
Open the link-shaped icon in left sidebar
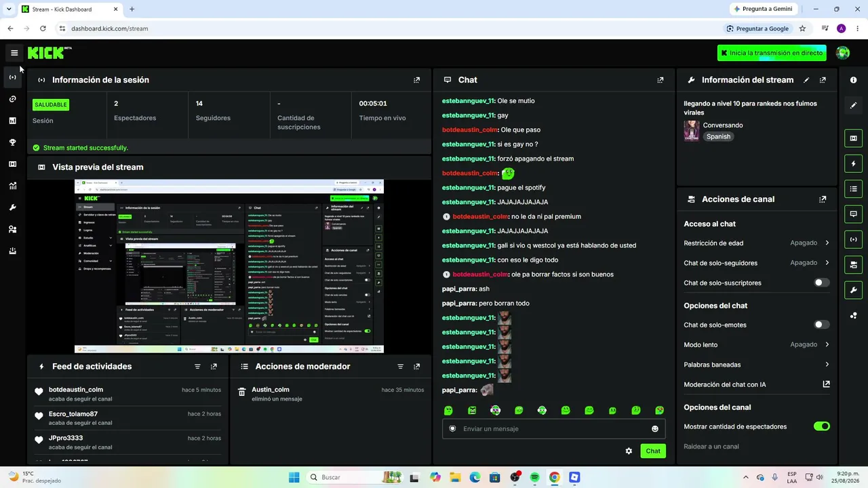click(x=13, y=99)
